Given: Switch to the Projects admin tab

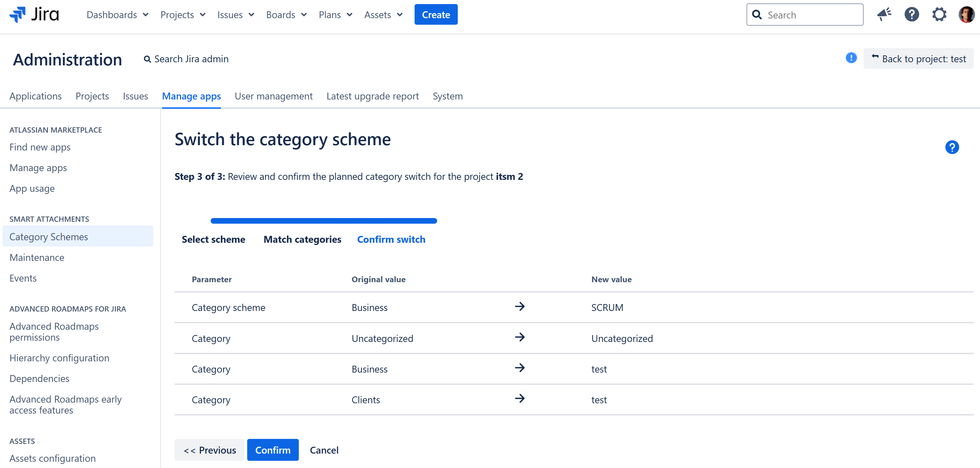Looking at the screenshot, I should pos(92,96).
